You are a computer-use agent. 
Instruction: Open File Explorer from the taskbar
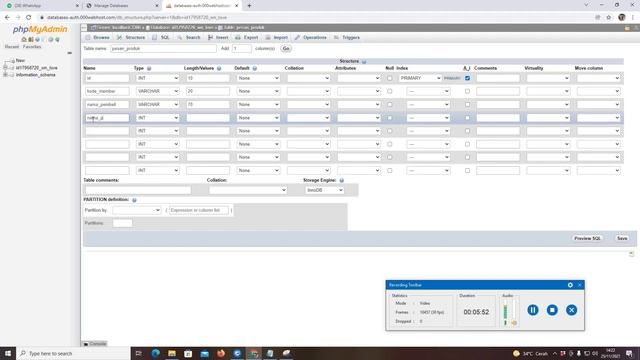coord(172,353)
